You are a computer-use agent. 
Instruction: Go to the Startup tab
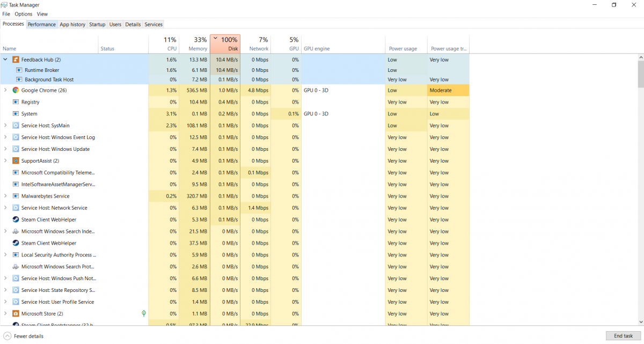97,24
